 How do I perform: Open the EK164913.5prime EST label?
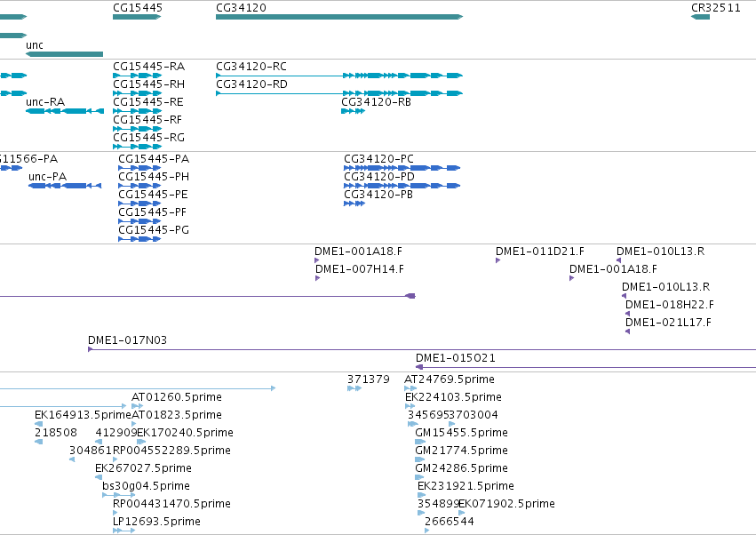pos(83,415)
